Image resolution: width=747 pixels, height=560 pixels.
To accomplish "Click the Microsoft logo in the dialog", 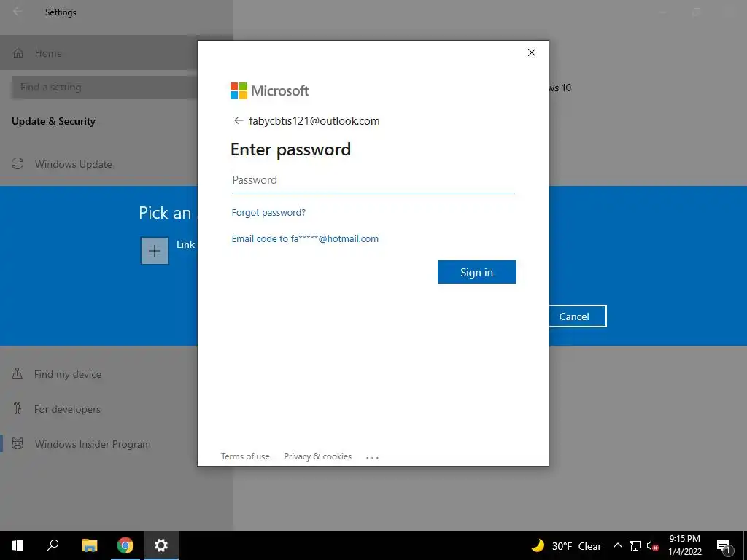I will (270, 90).
